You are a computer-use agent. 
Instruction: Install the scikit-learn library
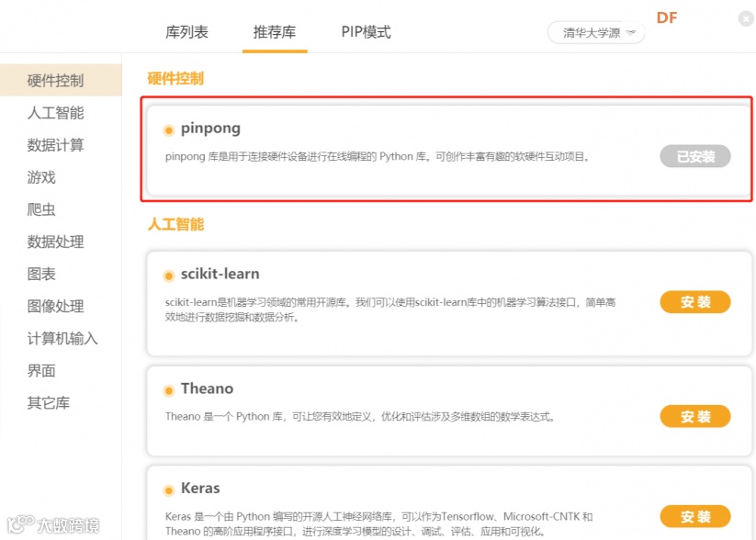(x=695, y=302)
